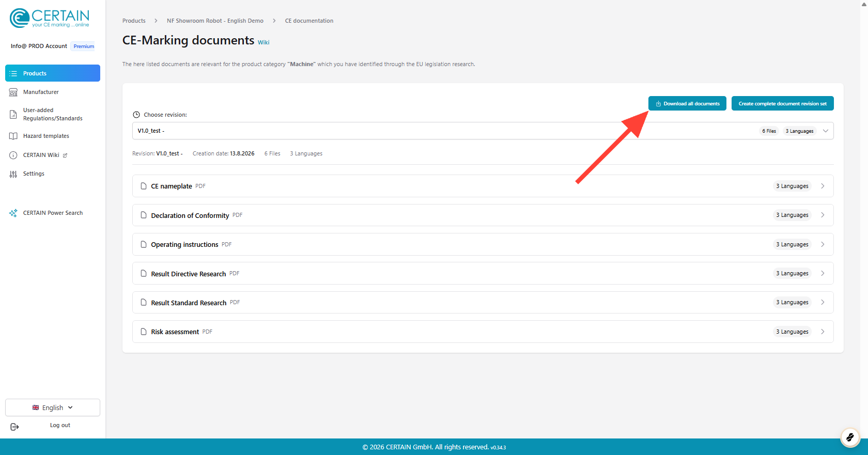Expand the Declaration of Conformity chevron
Viewport: 868px width, 455px height.
point(823,215)
